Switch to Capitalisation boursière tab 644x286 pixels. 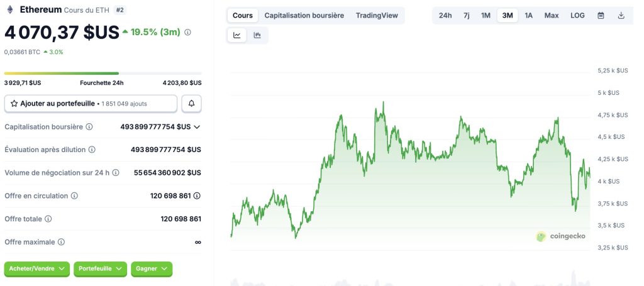pos(304,15)
